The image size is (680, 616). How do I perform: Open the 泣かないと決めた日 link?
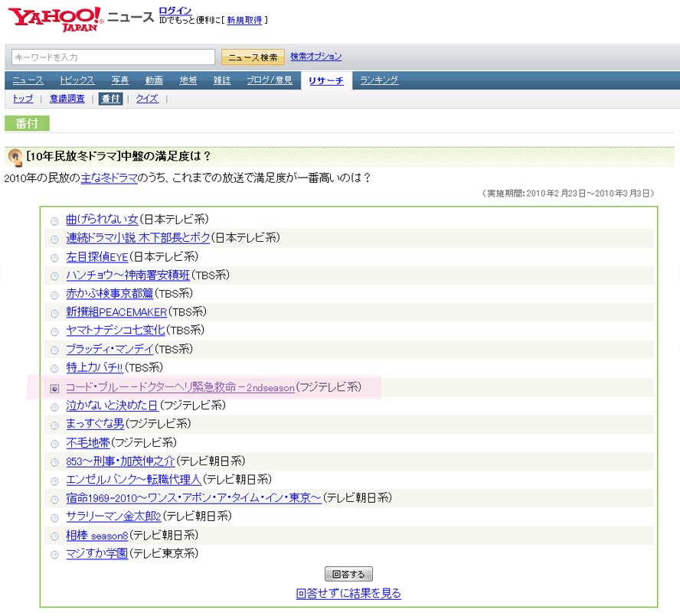click(x=112, y=406)
